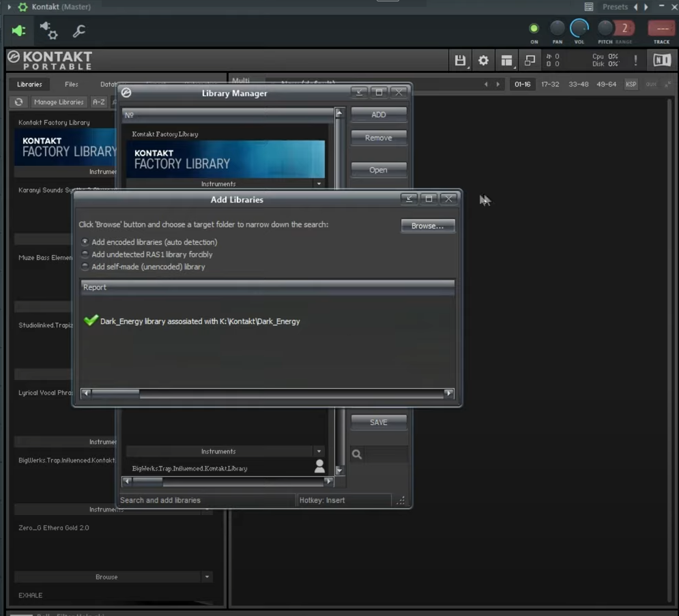Click the Kontakt gear icon in title bar
The image size is (679, 616).
coord(23,7)
